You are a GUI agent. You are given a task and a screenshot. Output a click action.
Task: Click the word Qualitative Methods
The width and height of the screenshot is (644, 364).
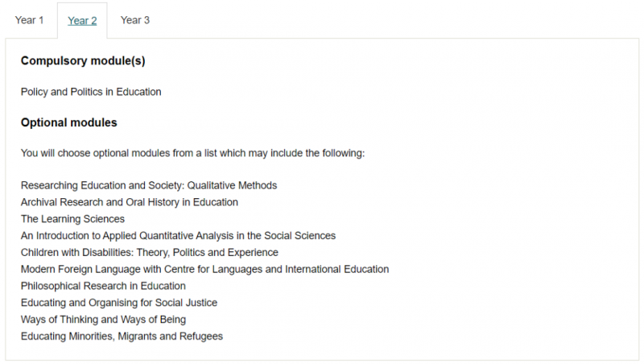232,185
